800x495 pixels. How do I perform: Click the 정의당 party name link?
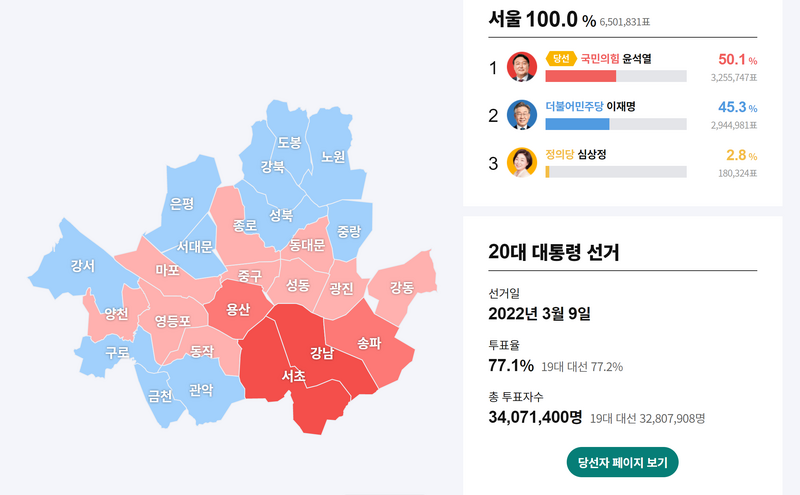[561, 154]
